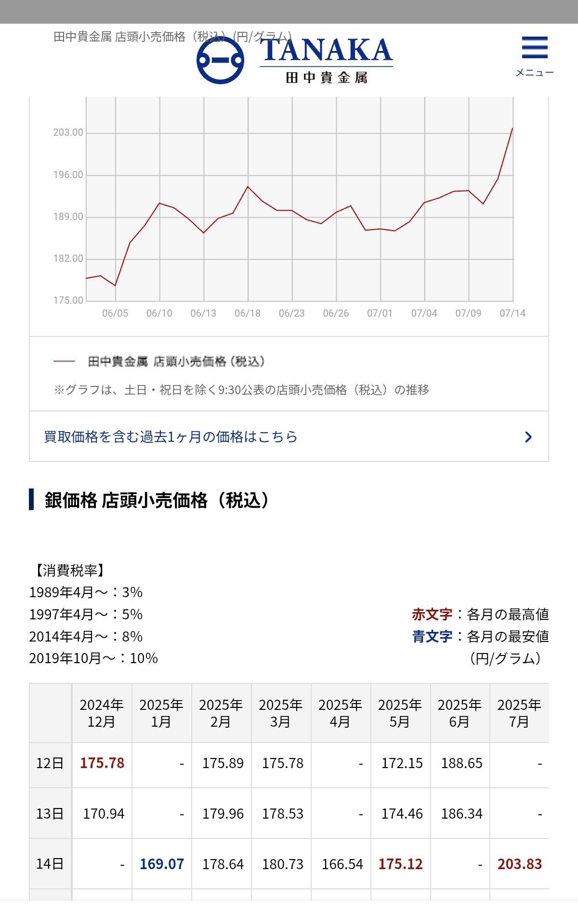The width and height of the screenshot is (578, 924).
Task: Click the right chevron of the past-month price link
Action: click(x=528, y=437)
